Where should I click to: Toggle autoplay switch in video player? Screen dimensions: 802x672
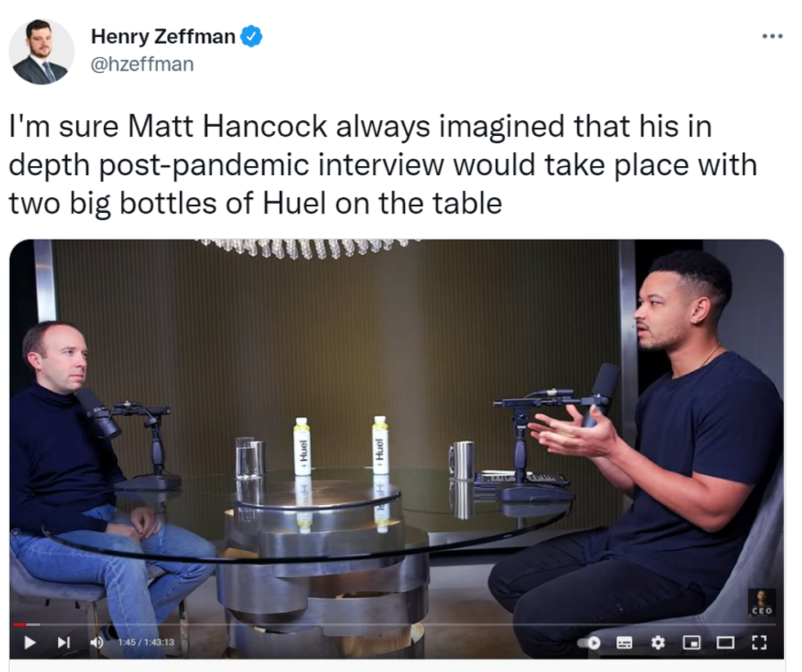tap(588, 643)
